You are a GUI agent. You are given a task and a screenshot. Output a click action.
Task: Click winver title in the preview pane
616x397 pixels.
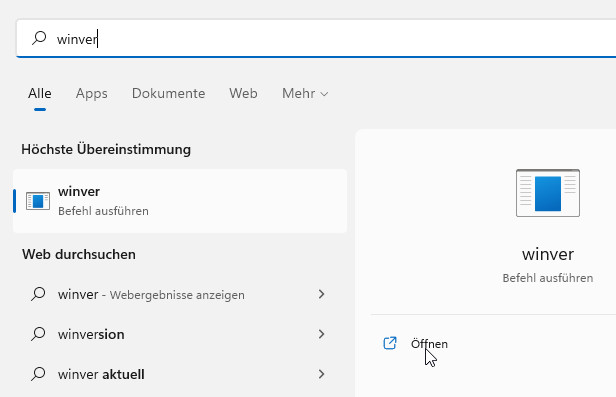pos(548,254)
